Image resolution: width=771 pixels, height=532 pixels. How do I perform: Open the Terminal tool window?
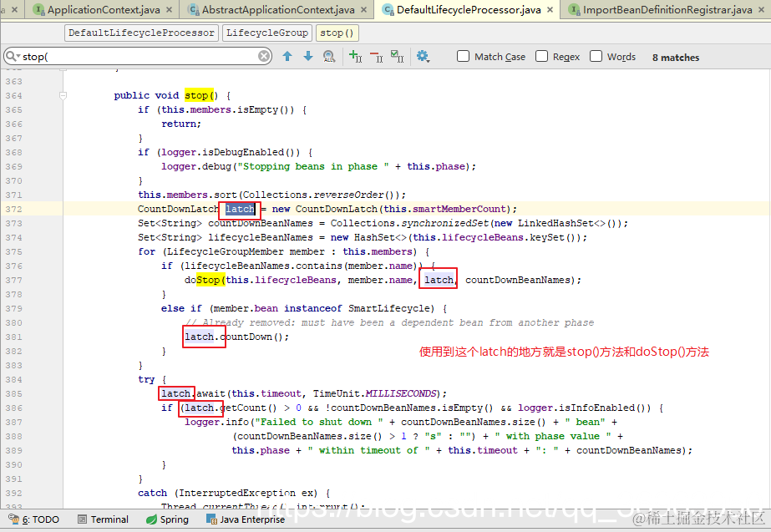tap(104, 519)
